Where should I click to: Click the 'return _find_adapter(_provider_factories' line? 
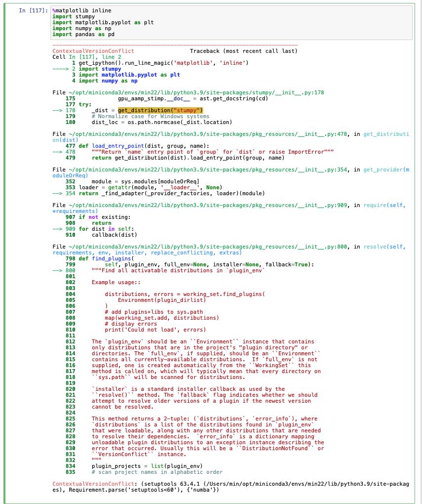(171, 194)
